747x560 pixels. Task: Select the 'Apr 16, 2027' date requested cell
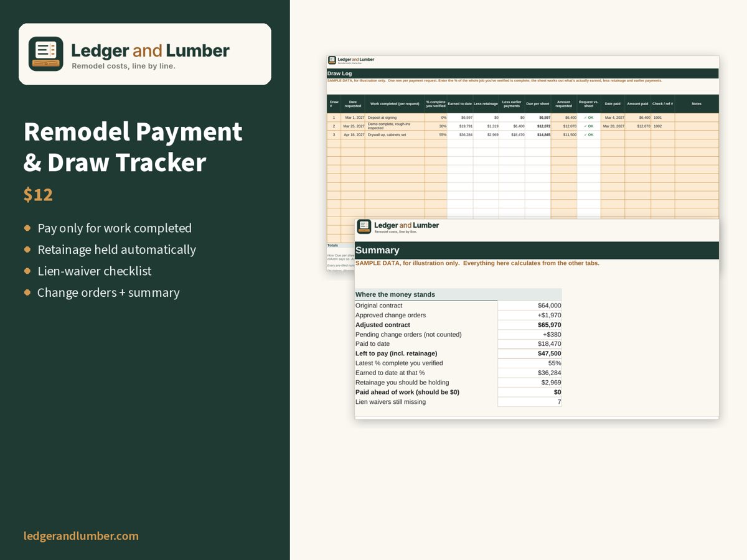[x=353, y=135]
